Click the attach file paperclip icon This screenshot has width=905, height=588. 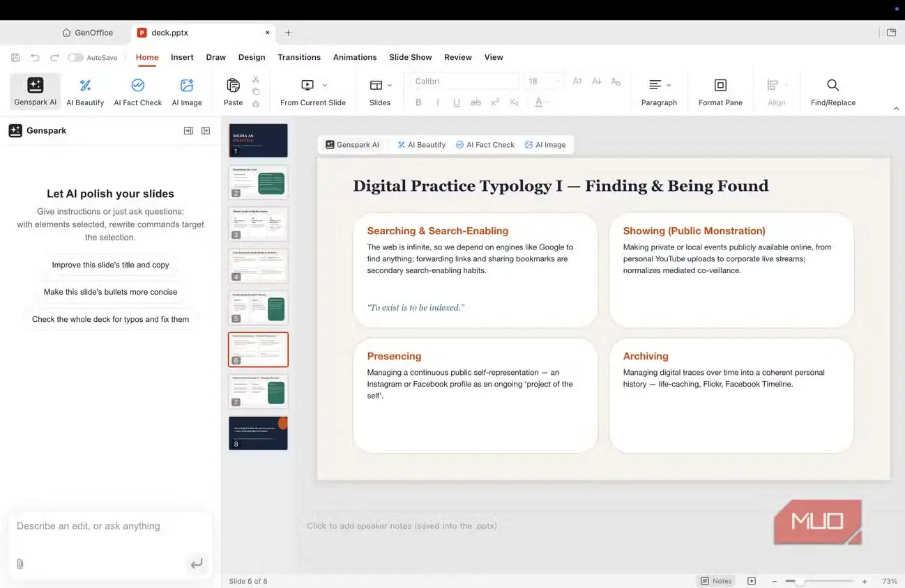pos(20,564)
